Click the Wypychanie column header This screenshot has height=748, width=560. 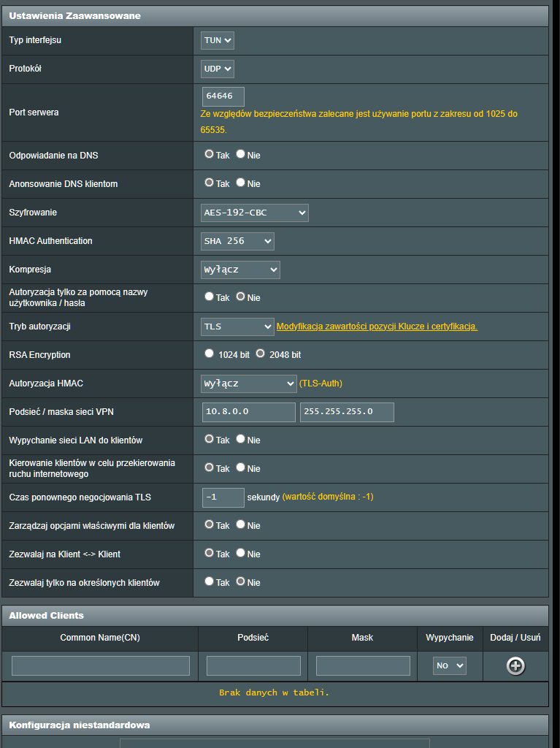(449, 638)
